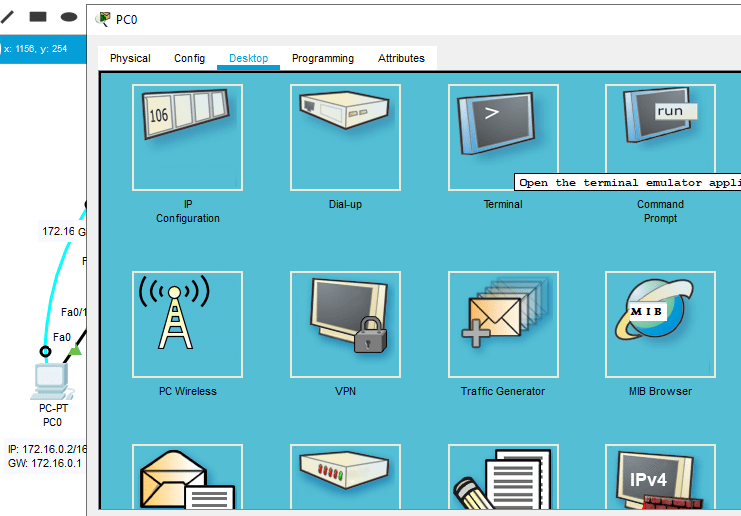The image size is (741, 516).
Task: Click the IP: 172.16.0.2/16 note
Action: click(x=47, y=449)
